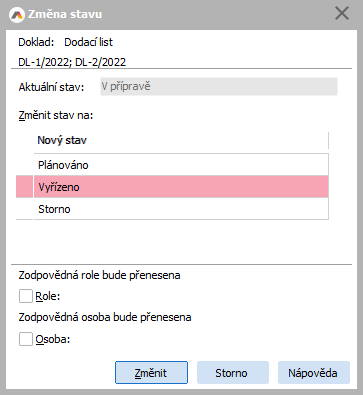363x395 pixels.
Task: Click the application logo in title bar
Action: click(x=17, y=15)
